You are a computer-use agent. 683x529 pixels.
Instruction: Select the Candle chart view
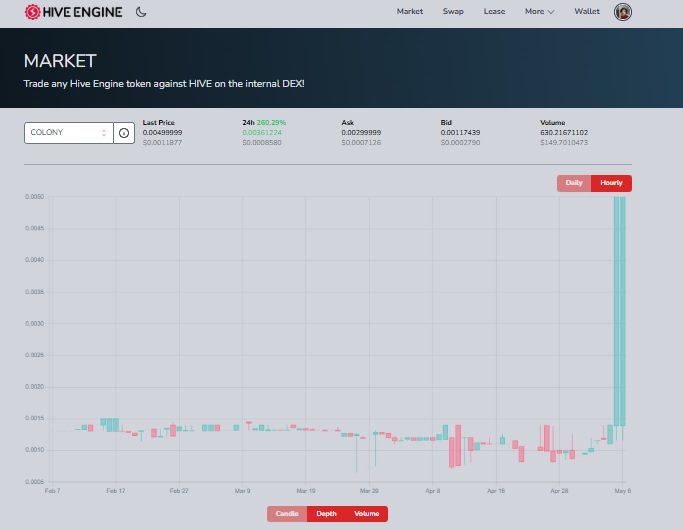[x=287, y=514]
